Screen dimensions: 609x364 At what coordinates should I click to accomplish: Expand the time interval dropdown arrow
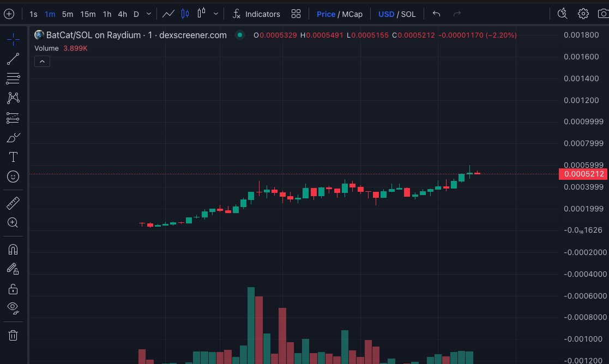149,14
